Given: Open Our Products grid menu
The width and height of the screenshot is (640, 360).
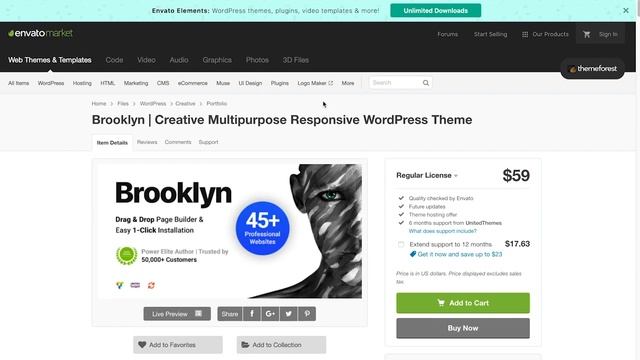Looking at the screenshot, I should [x=545, y=34].
